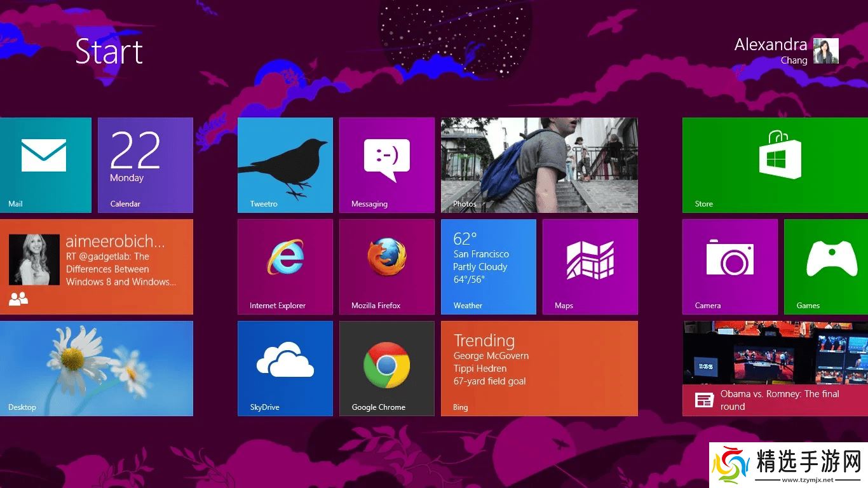Open the aimeerobich People tweet tile
Image resolution: width=868 pixels, height=488 pixels.
tap(96, 266)
